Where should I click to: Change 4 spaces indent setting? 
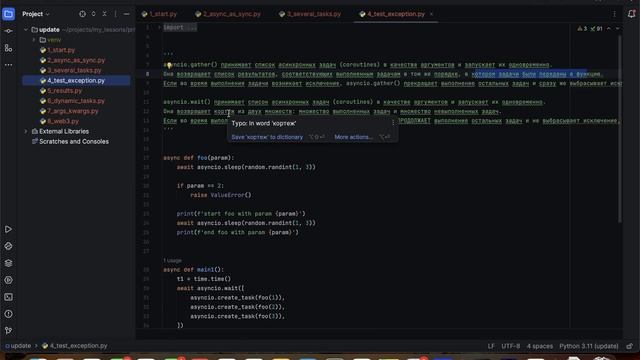(x=540, y=346)
